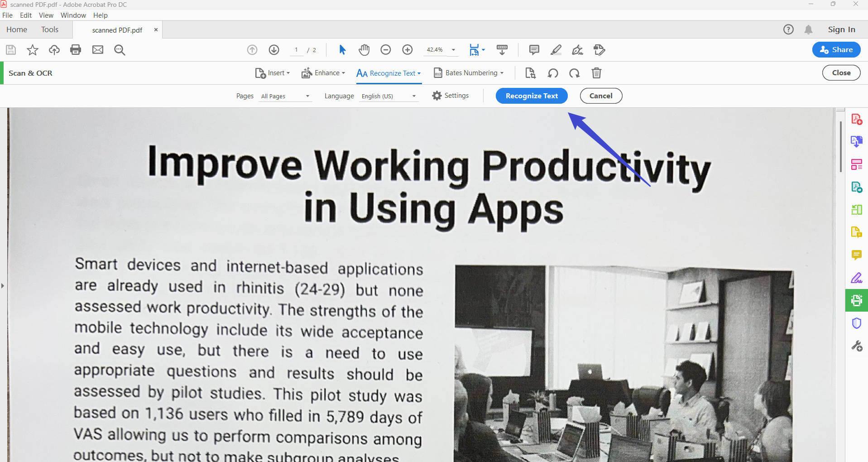Delete page with trash icon

click(596, 73)
